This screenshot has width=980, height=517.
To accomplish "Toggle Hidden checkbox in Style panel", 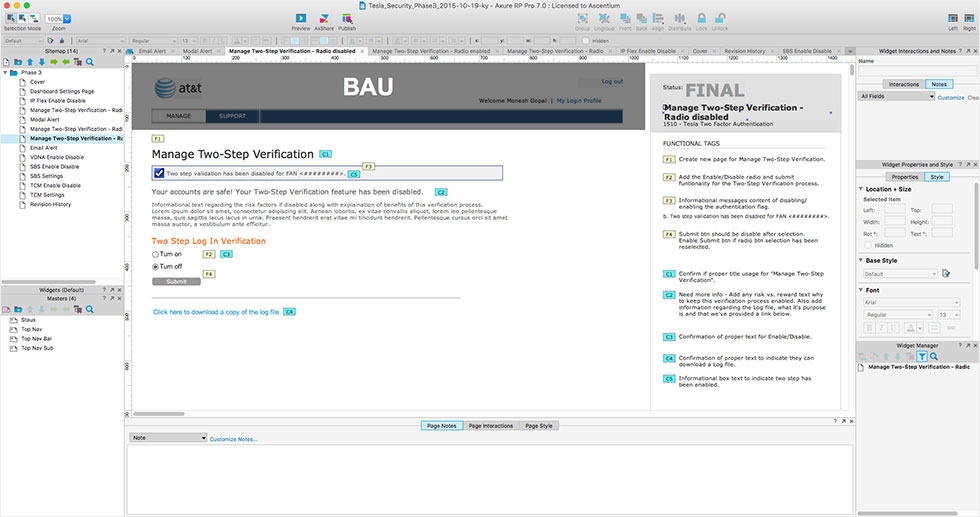I will tap(868, 245).
